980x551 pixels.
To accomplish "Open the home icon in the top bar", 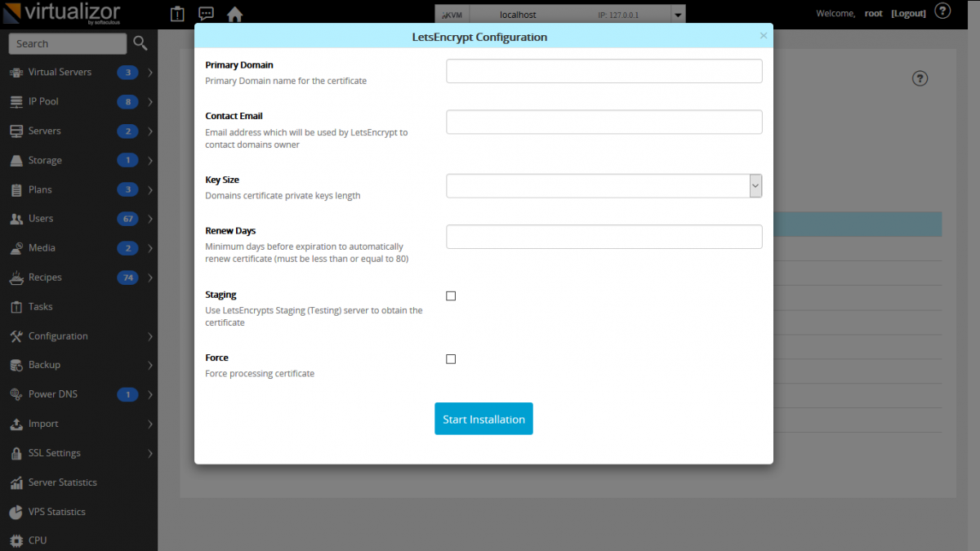I will tap(235, 13).
